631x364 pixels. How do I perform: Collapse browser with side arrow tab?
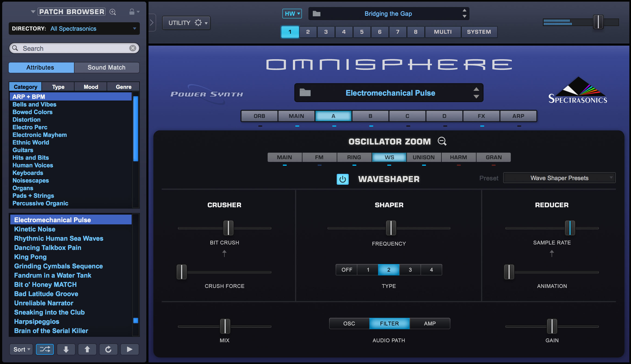coord(152,23)
